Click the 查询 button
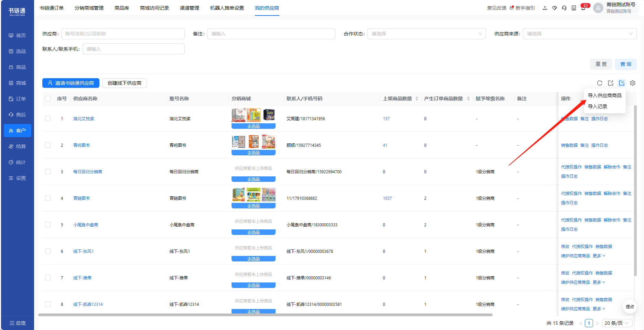This screenshot has height=330, width=644. click(626, 64)
